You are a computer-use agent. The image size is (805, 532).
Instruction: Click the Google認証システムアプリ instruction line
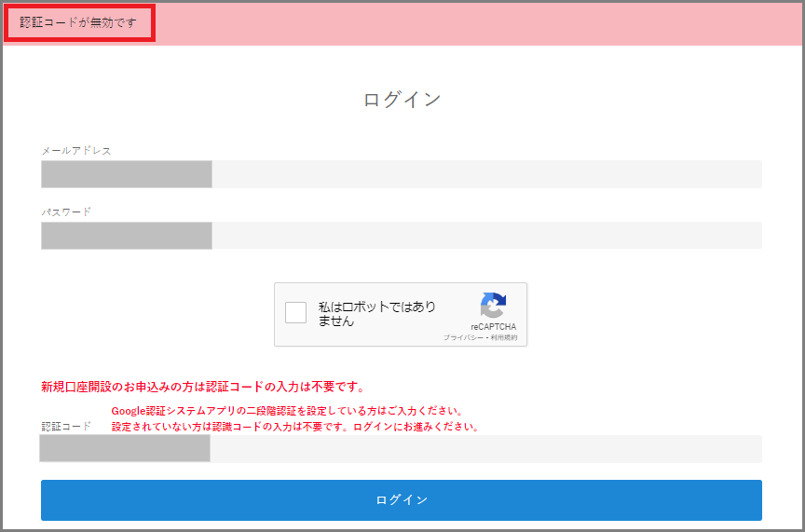point(288,411)
